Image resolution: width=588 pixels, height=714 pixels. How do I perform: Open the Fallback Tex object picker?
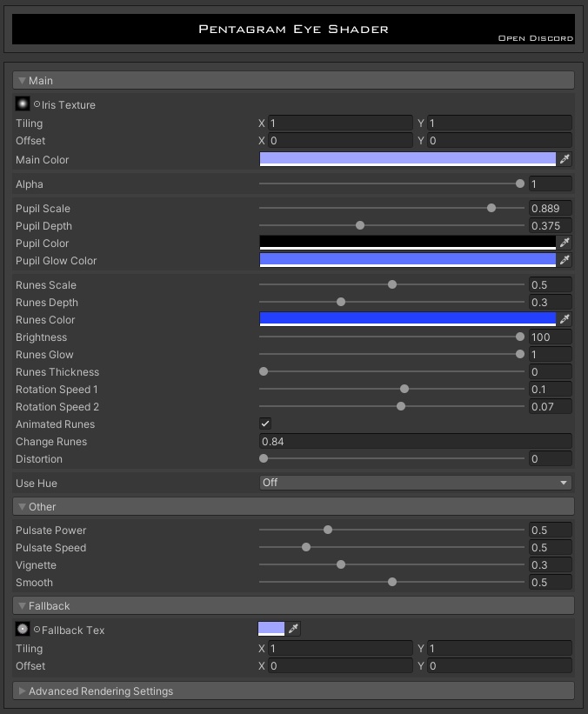coord(37,630)
